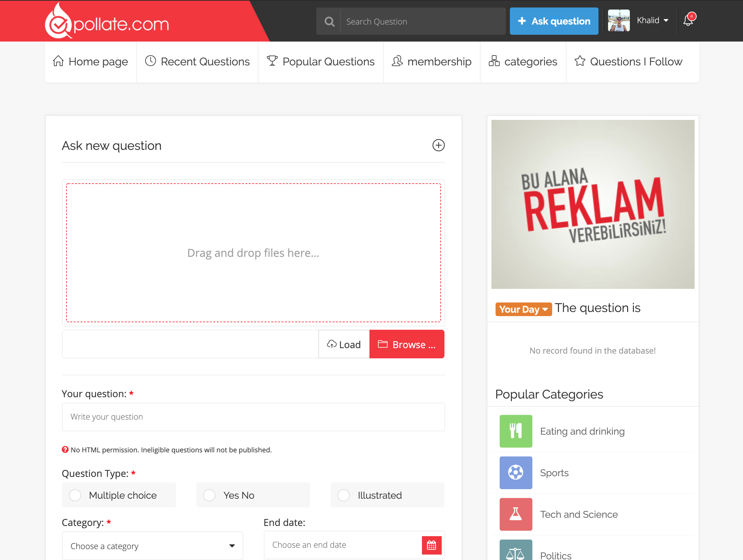Click the Khalid profile avatar
The height and width of the screenshot is (560, 743).
pos(619,21)
